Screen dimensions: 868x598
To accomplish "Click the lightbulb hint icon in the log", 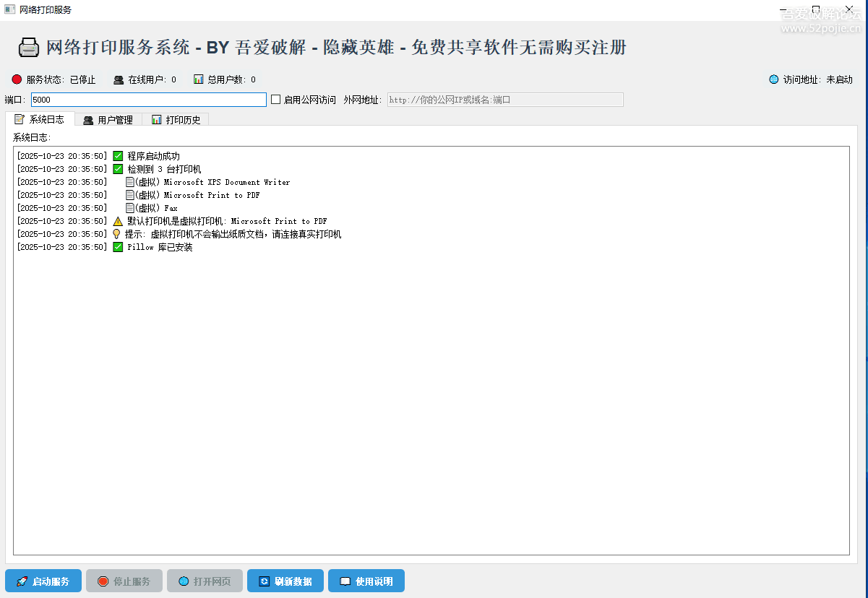I will pos(116,234).
